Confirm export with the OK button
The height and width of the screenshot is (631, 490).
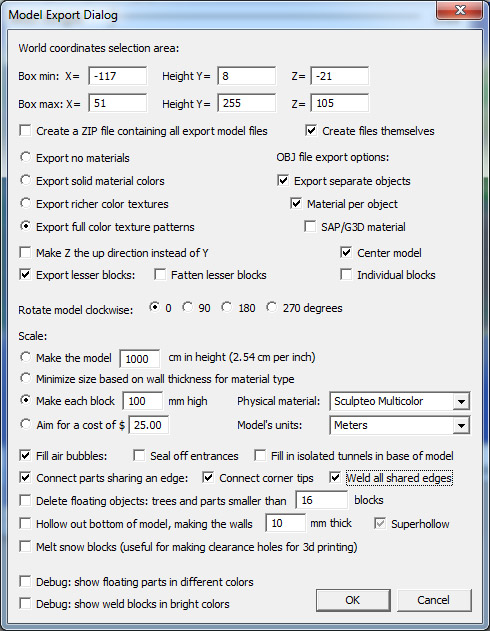pyautogui.click(x=353, y=600)
